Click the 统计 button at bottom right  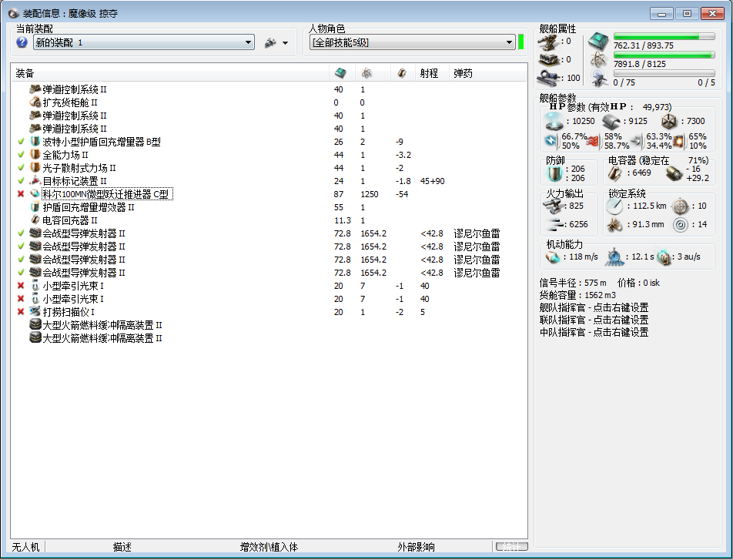[511, 546]
